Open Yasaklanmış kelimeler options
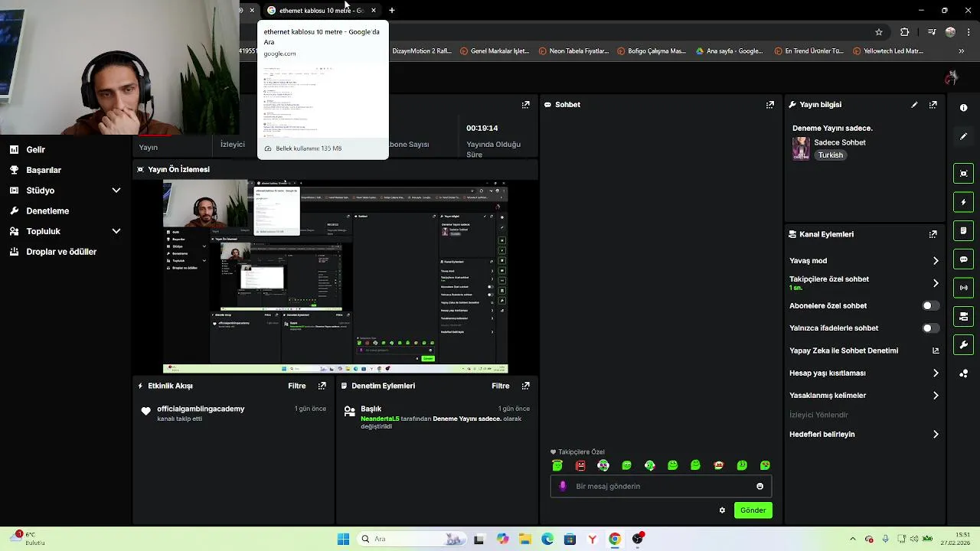 [864, 396]
